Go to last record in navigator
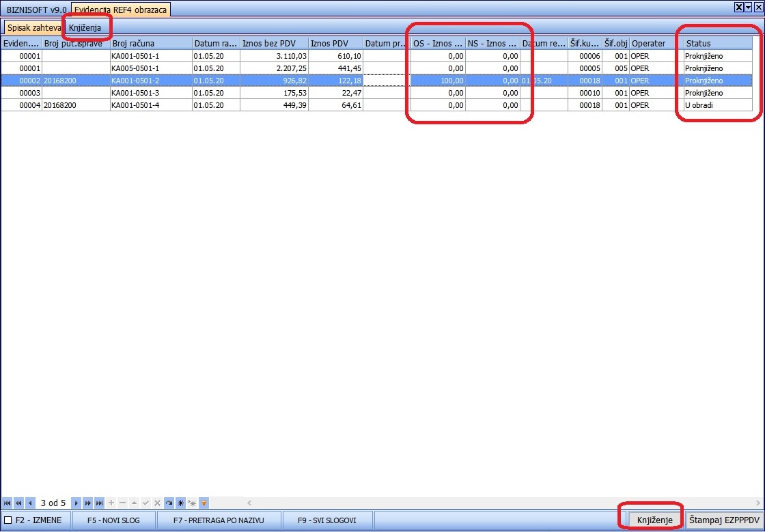Viewport: 765px width, 532px height. coord(100,503)
